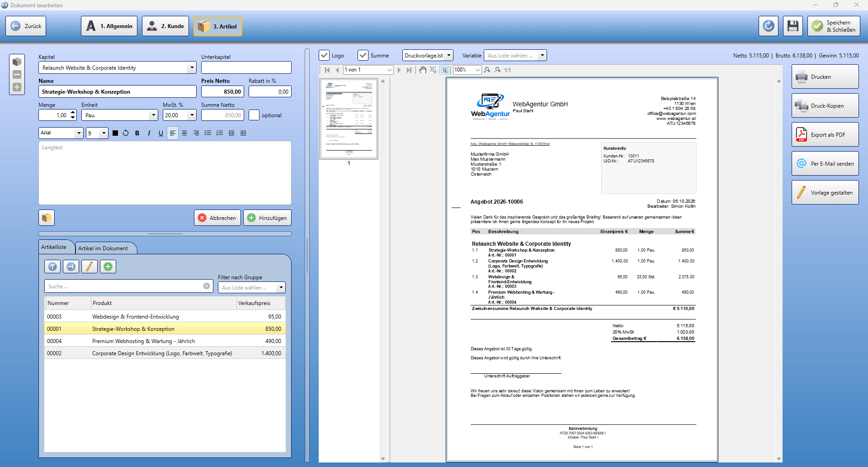Open the MwSt. % dropdown
Viewport: 868px width, 467px height.
coord(192,115)
